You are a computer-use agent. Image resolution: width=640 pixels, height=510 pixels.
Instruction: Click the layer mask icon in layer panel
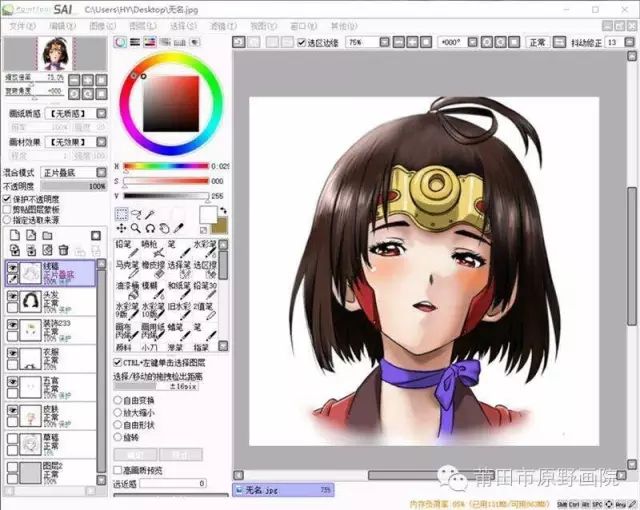[x=96, y=235]
